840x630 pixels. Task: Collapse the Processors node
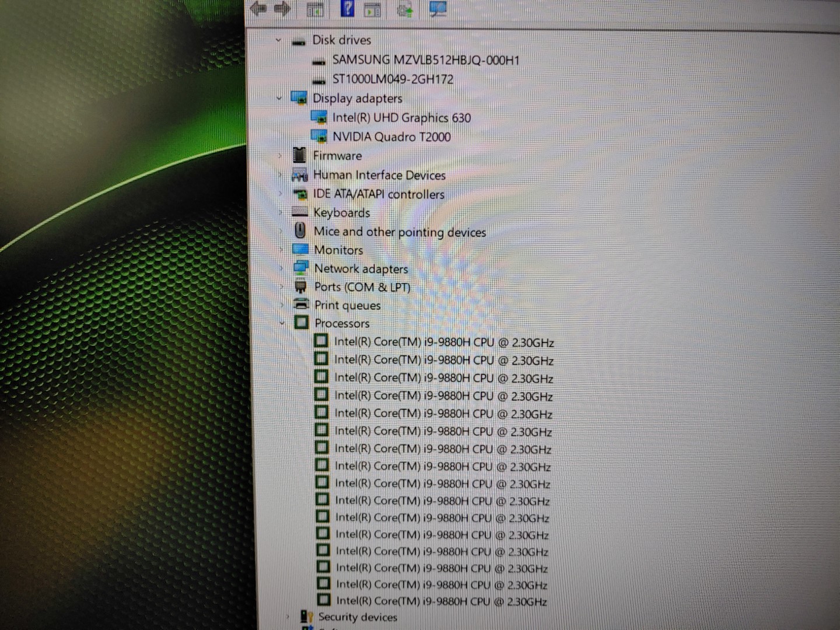point(282,323)
